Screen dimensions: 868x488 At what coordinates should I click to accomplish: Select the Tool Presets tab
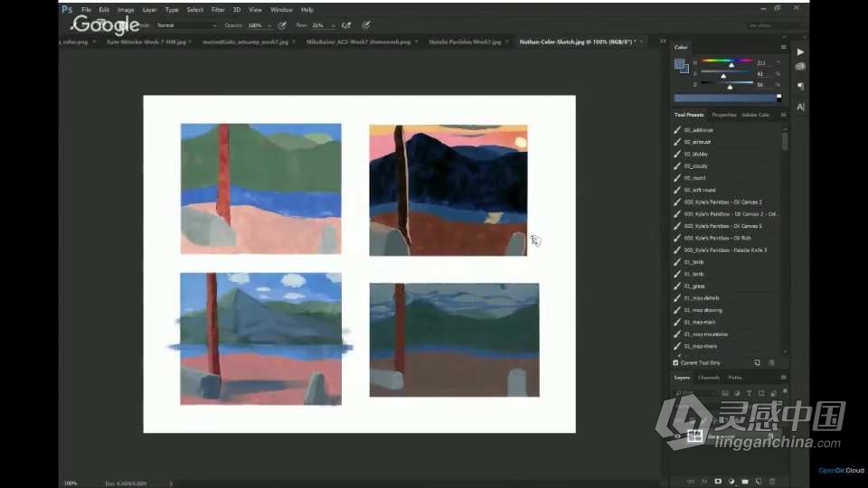[x=689, y=115]
